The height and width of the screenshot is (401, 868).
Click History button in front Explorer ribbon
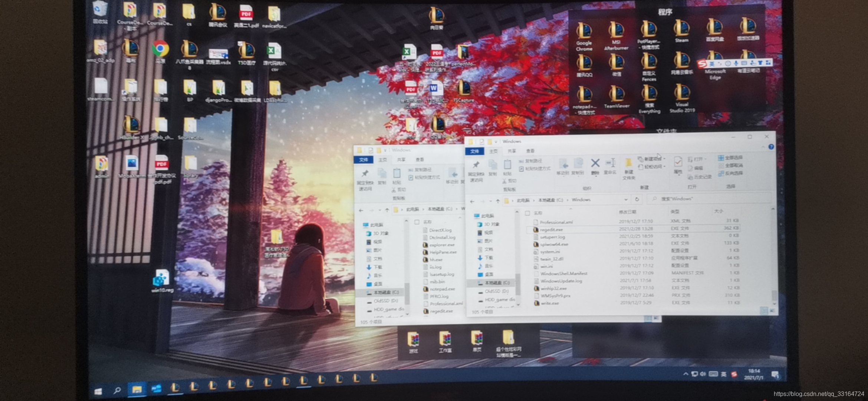click(x=700, y=177)
